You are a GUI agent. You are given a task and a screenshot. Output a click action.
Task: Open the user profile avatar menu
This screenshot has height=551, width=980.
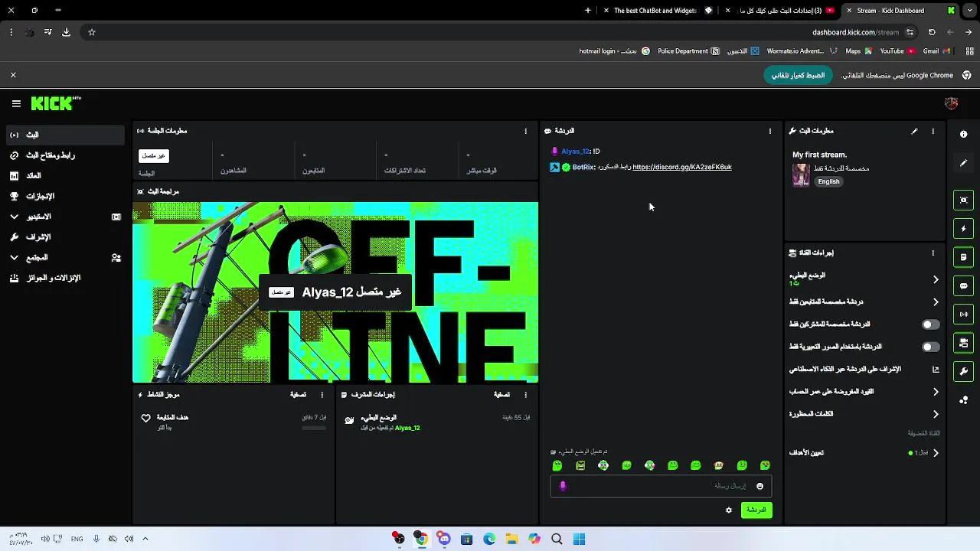[952, 103]
